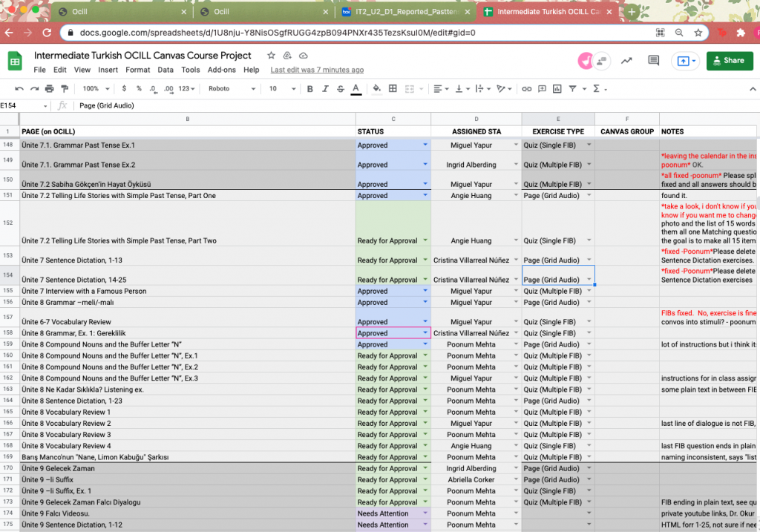The width and height of the screenshot is (760, 532).
Task: Open the Google Sheets home icon
Action: 15,62
